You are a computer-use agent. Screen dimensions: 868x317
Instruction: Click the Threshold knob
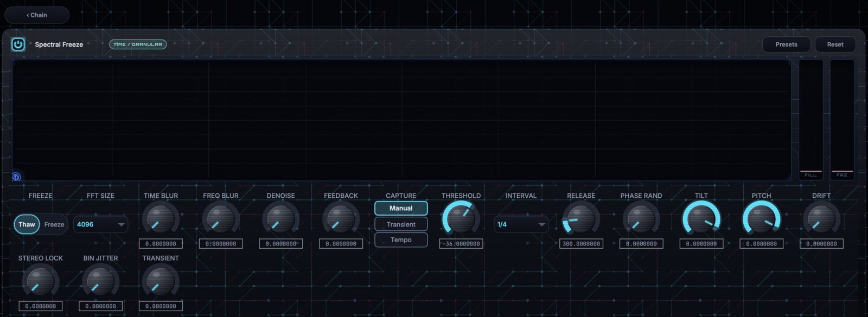(461, 219)
